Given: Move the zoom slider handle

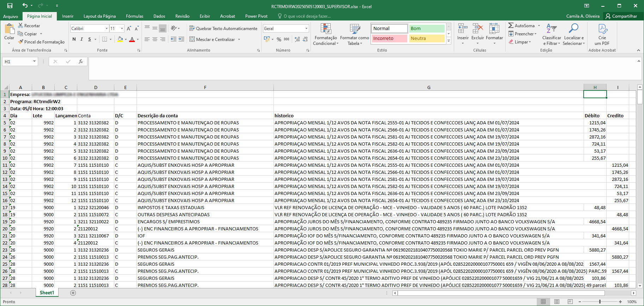Looking at the screenshot, I should (600, 302).
